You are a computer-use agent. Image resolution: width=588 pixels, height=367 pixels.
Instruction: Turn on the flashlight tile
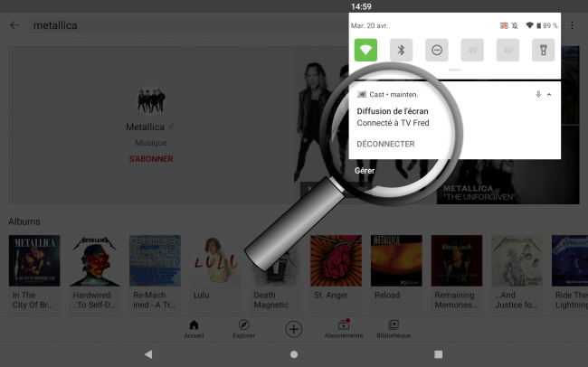544,50
